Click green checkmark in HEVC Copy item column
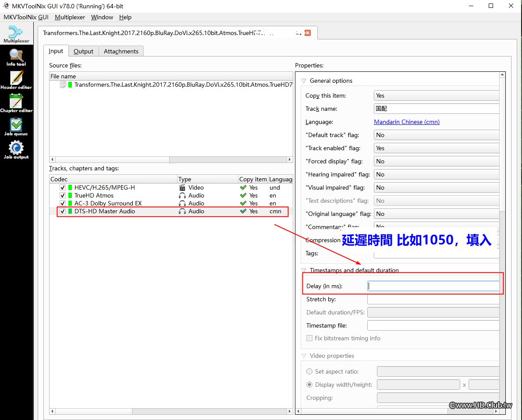The width and height of the screenshot is (522, 420). tap(243, 187)
